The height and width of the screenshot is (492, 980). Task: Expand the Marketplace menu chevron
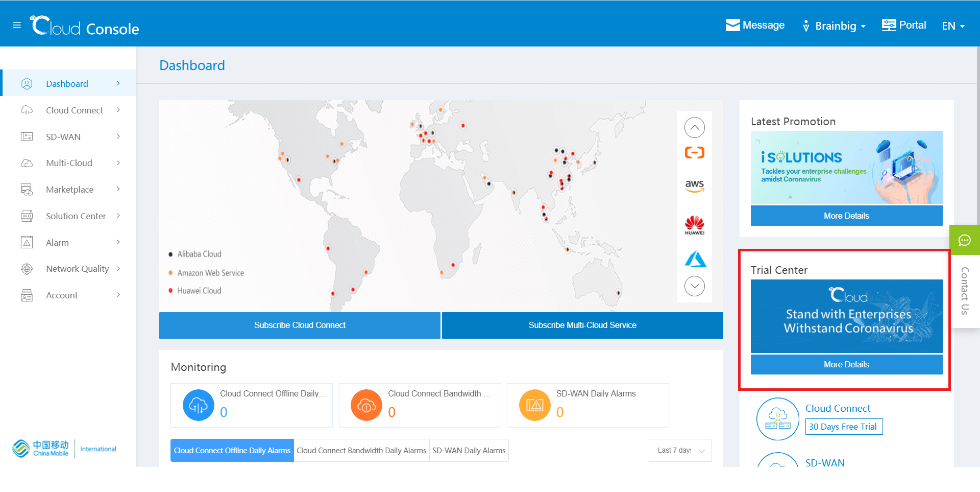tap(118, 189)
